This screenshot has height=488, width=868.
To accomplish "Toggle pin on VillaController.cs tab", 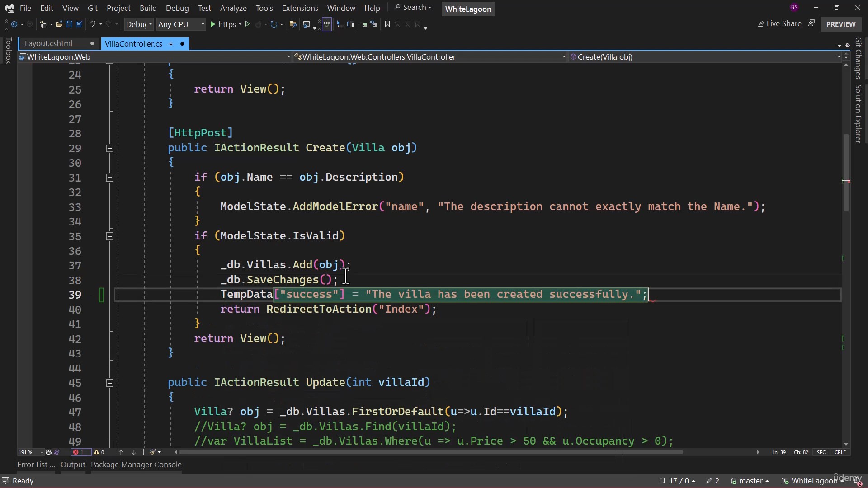I will coord(171,44).
